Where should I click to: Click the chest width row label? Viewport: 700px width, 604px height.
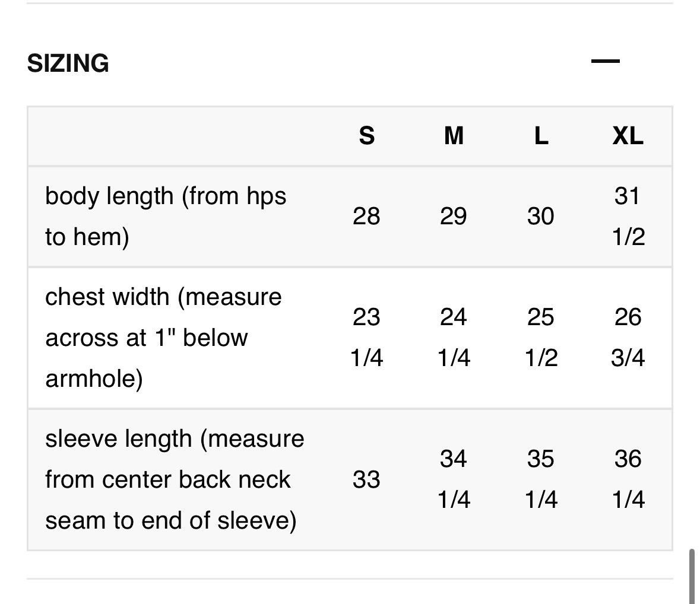tap(163, 338)
